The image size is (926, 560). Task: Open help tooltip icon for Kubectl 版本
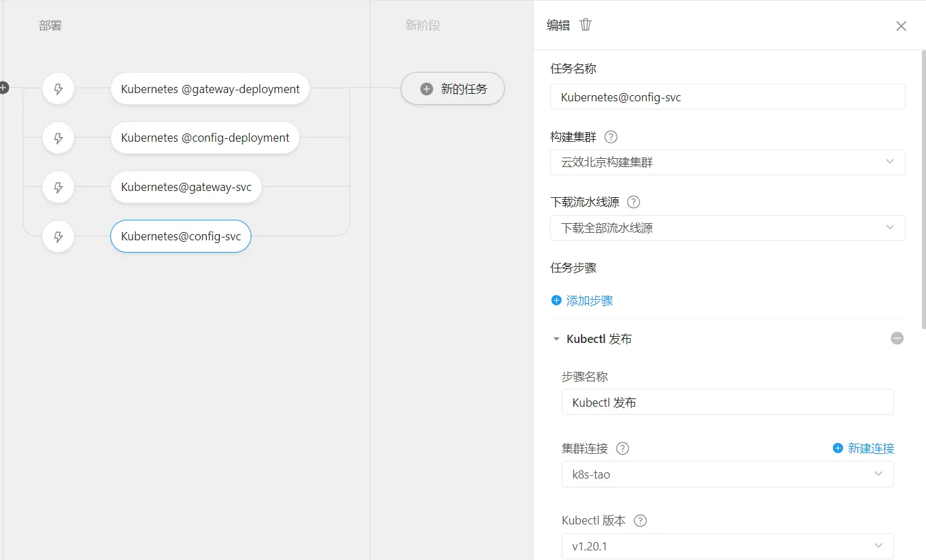pyautogui.click(x=640, y=521)
